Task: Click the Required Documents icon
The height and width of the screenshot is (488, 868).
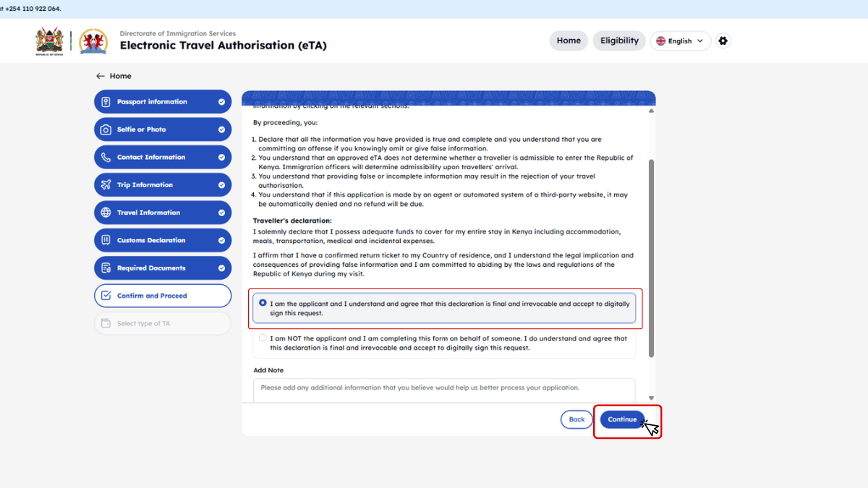Action: tap(106, 268)
